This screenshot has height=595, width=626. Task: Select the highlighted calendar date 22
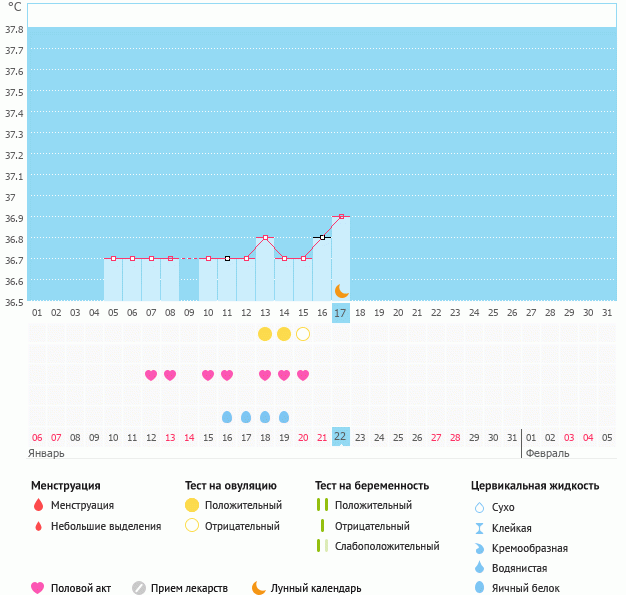tap(341, 437)
